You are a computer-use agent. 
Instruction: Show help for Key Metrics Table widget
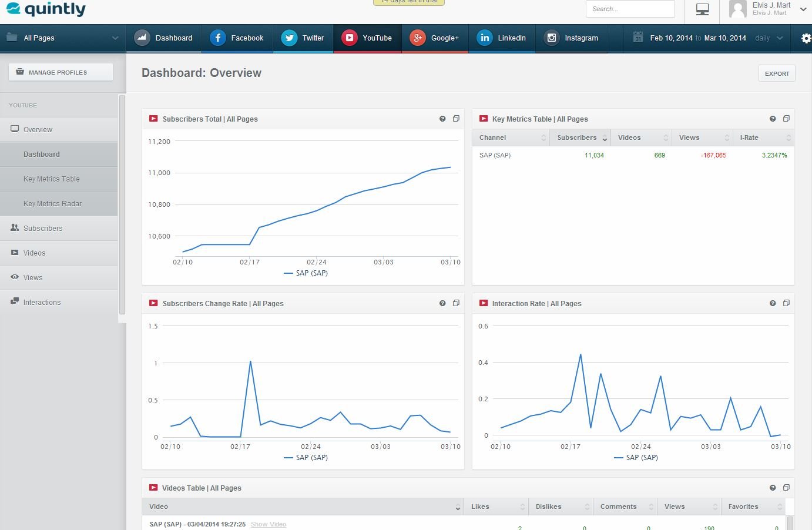tap(773, 119)
